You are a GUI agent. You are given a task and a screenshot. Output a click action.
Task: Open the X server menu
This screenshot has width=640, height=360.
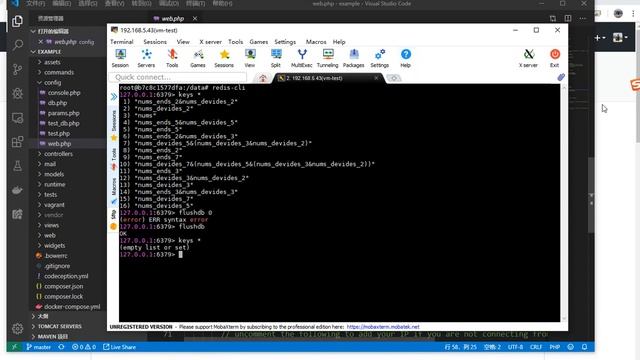point(210,42)
